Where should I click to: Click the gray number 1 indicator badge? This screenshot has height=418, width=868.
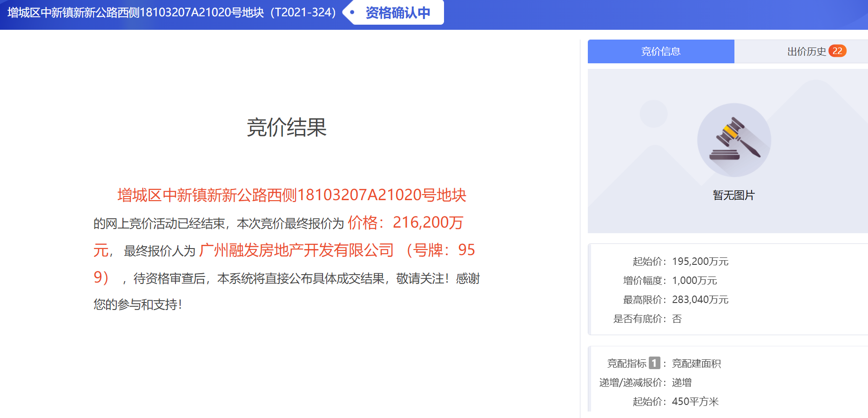tap(654, 363)
